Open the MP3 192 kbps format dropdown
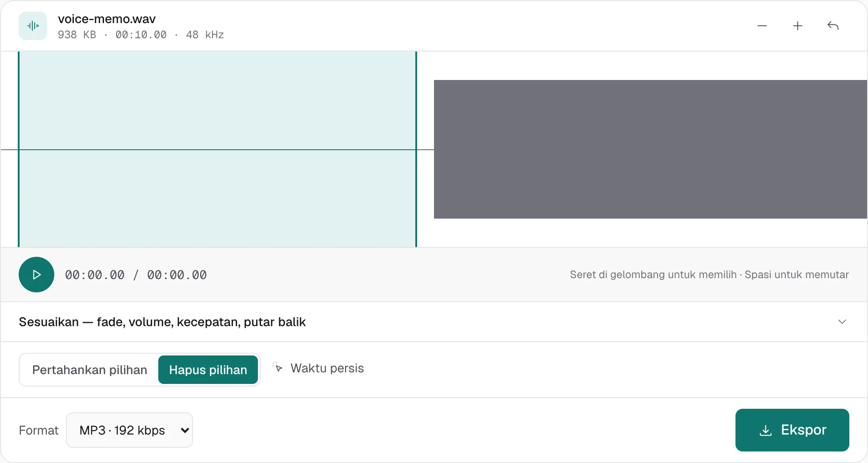 click(x=129, y=430)
